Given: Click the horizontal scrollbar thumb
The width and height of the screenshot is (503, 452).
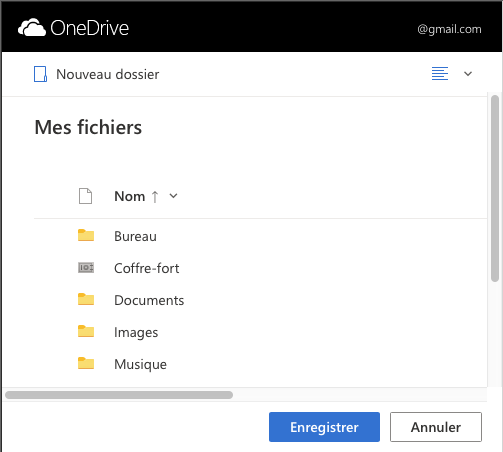Looking at the screenshot, I should point(119,395).
